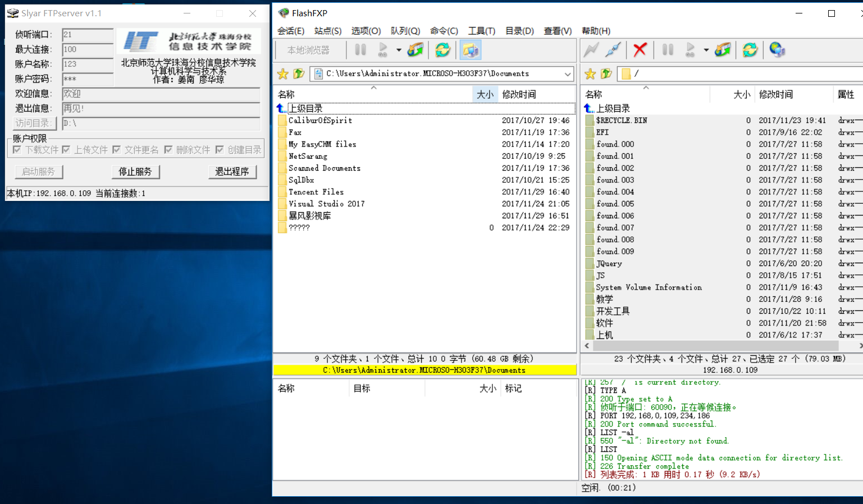Abort with the red X icon
The width and height of the screenshot is (863, 504).
[640, 50]
